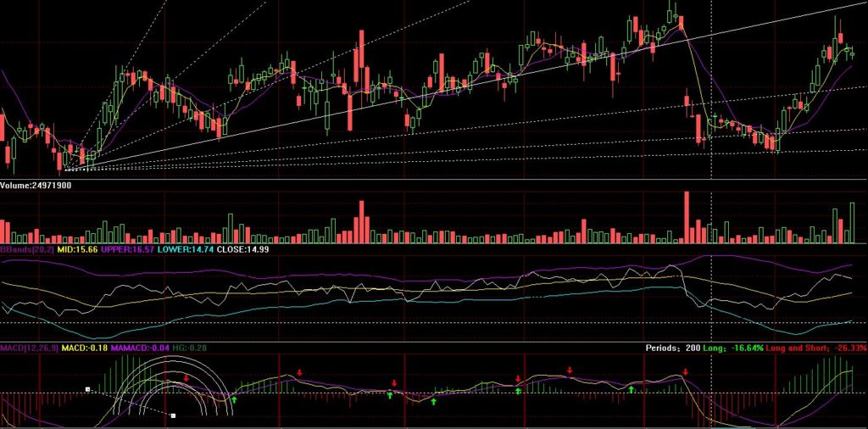This screenshot has height=429, width=868.
Task: Click the Periods: 200 label
Action: [672, 348]
